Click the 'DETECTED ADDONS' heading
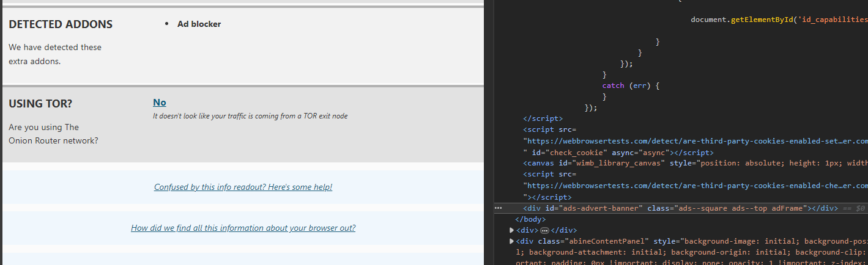 [61, 24]
